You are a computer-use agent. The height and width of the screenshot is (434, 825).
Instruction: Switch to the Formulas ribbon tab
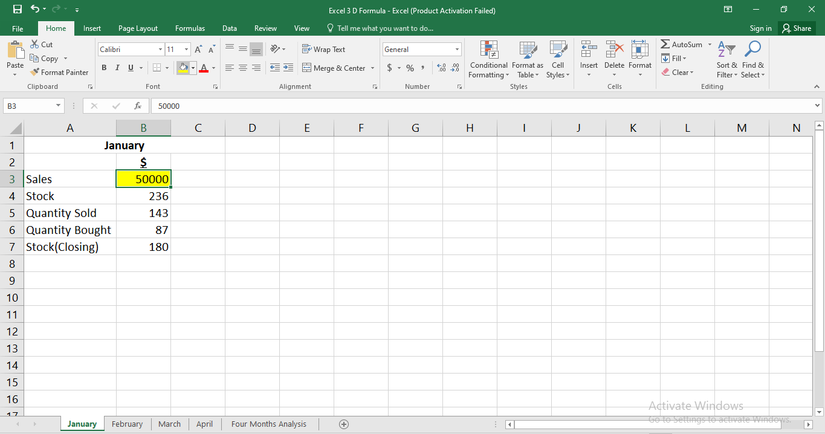(190, 29)
